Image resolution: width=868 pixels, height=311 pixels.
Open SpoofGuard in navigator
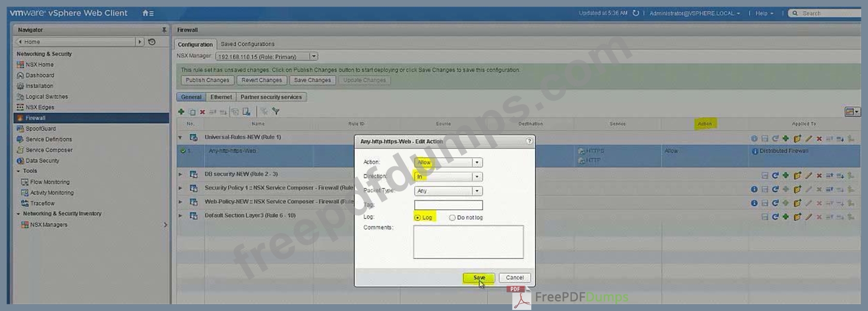coord(40,129)
